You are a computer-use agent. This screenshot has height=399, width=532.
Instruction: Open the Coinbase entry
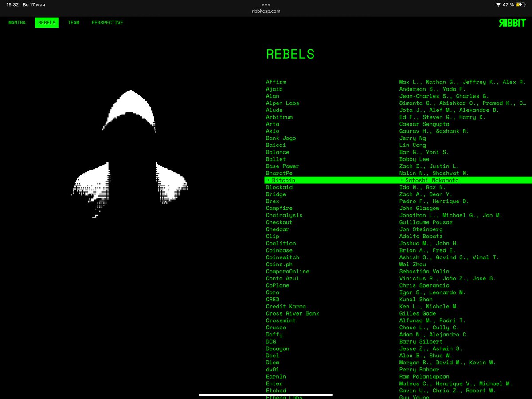click(279, 250)
